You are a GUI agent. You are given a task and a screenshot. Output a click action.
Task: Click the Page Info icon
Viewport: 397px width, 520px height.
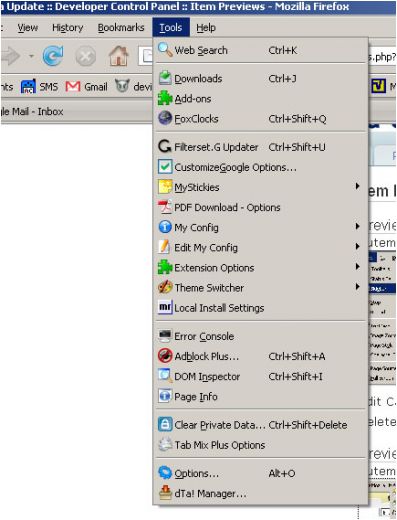(165, 396)
